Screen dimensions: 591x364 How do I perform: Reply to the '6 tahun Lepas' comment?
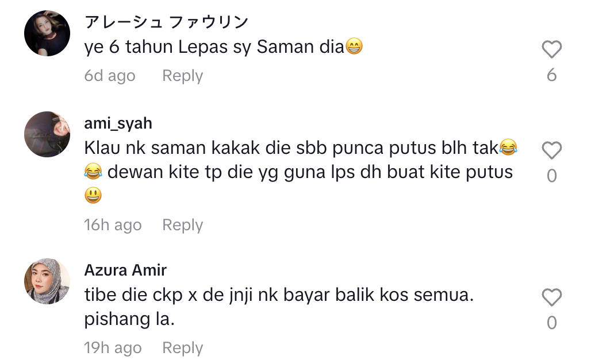182,76
